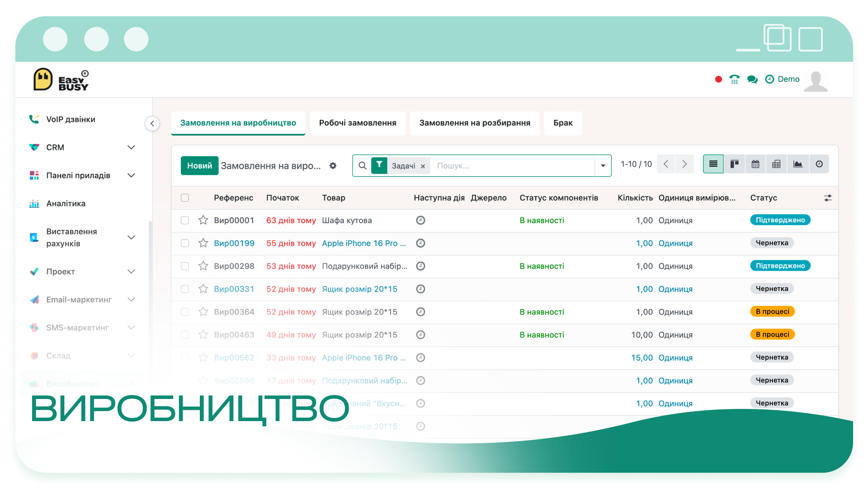Check the box for order Вир00298
This screenshot has width=868, height=488.
pyautogui.click(x=185, y=266)
